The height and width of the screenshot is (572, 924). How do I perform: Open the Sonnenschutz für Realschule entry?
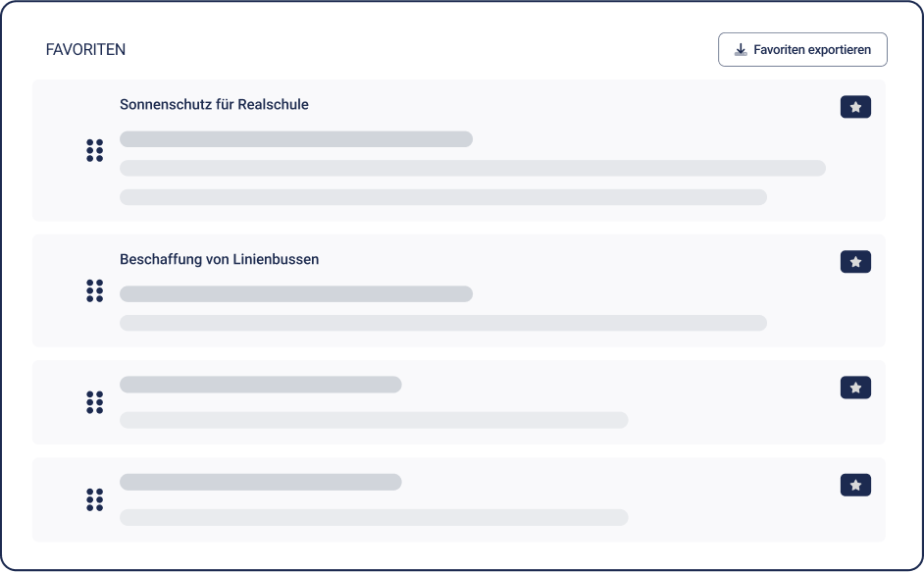[214, 105]
